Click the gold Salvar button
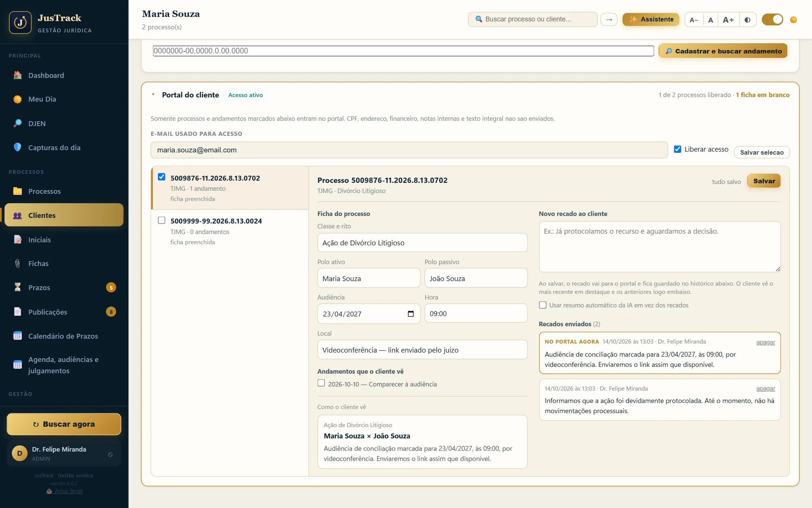Viewport: 812px width, 508px height. coord(764,181)
